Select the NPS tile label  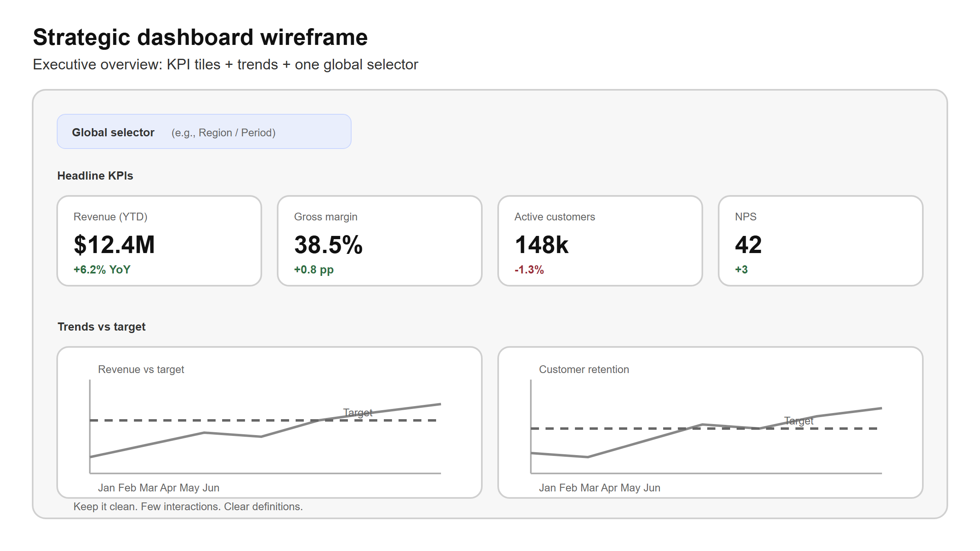coord(746,217)
